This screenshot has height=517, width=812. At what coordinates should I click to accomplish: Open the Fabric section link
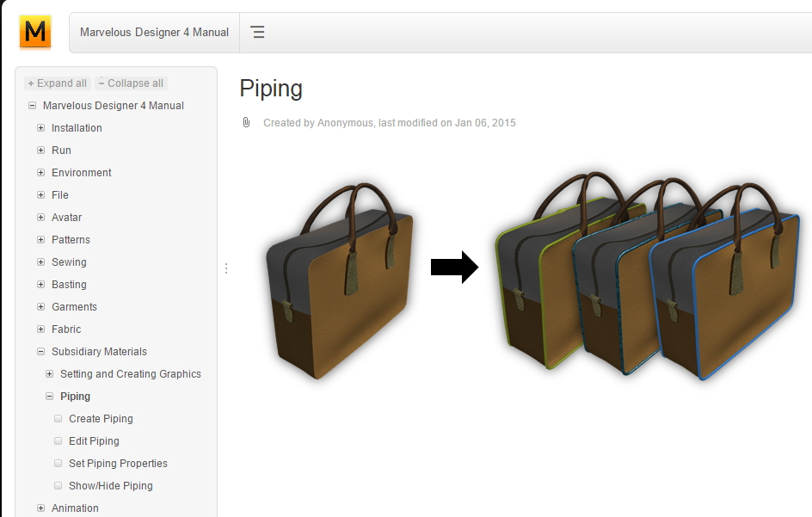pyautogui.click(x=66, y=329)
